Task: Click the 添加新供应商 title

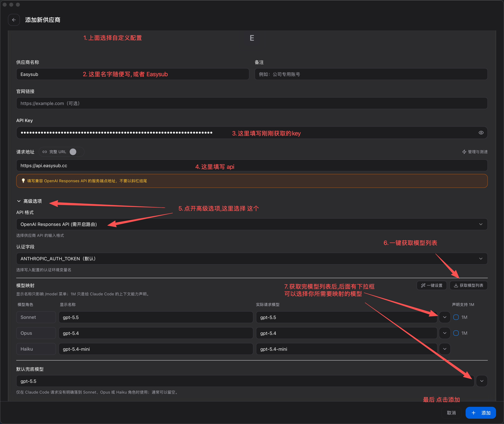Action: click(x=43, y=20)
